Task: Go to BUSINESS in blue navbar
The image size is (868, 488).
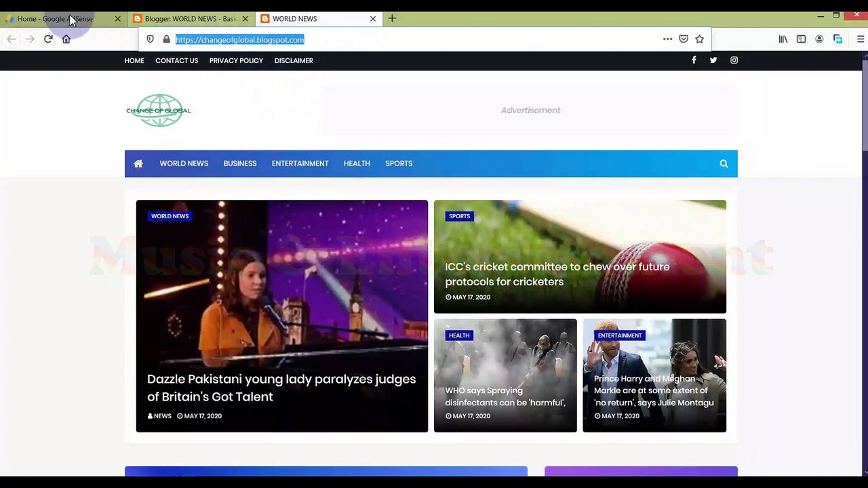Action: tap(240, 163)
